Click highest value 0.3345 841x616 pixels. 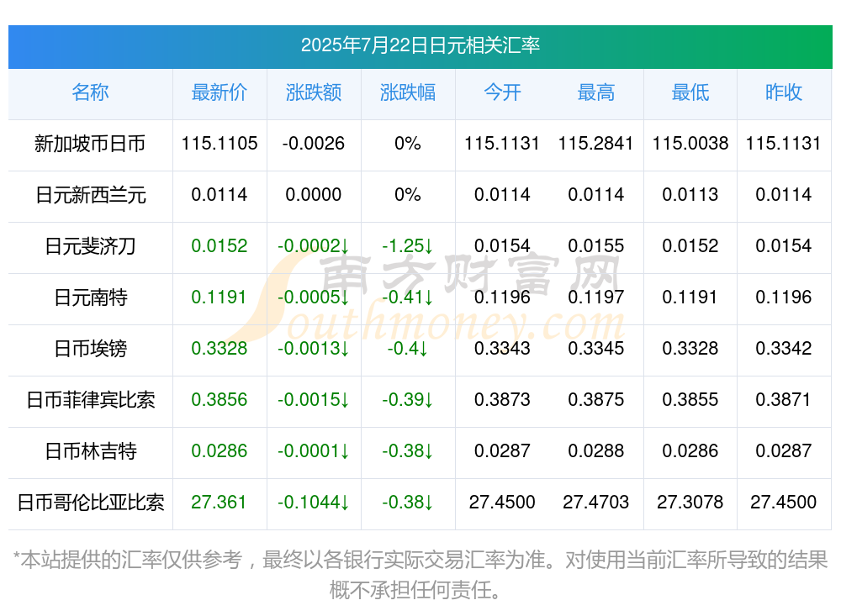[596, 349]
